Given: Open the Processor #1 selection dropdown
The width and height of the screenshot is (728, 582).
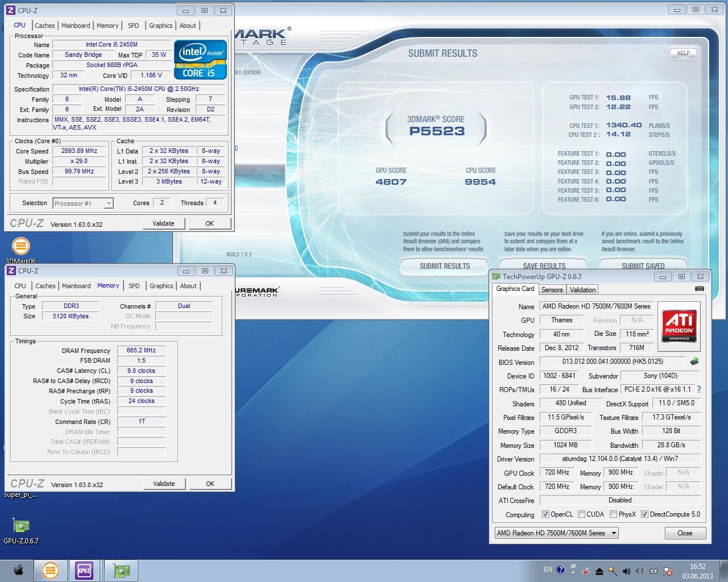Looking at the screenshot, I should (x=83, y=203).
